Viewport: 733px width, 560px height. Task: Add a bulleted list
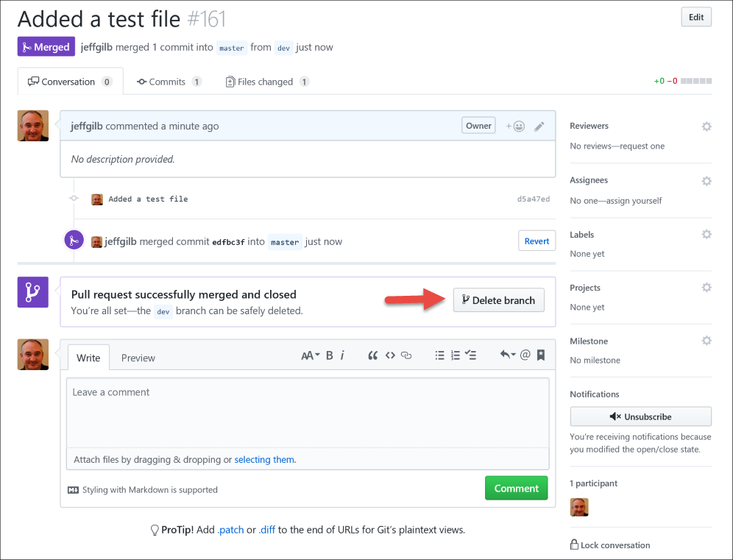coord(439,355)
